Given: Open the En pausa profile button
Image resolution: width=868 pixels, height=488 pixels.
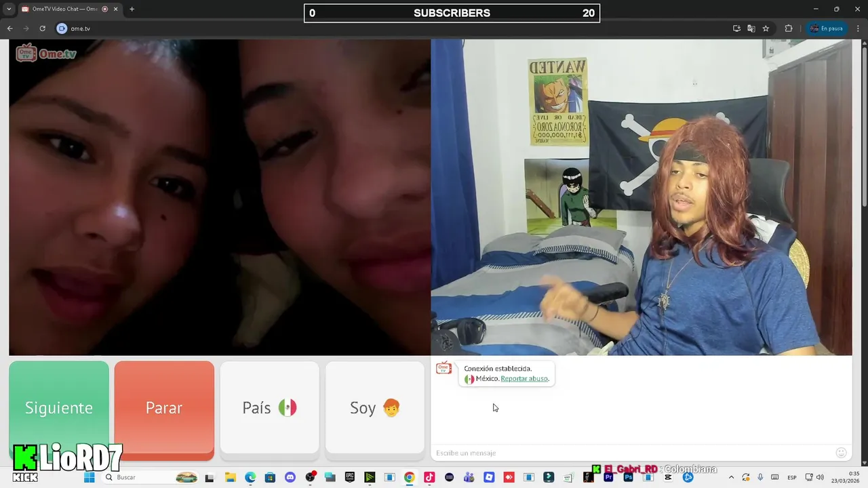Looking at the screenshot, I should pyautogui.click(x=826, y=28).
